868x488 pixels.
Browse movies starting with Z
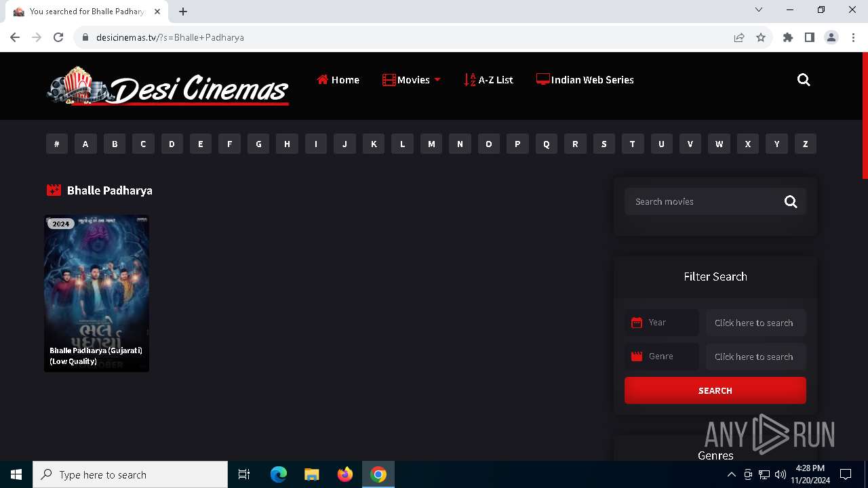pyautogui.click(x=806, y=144)
